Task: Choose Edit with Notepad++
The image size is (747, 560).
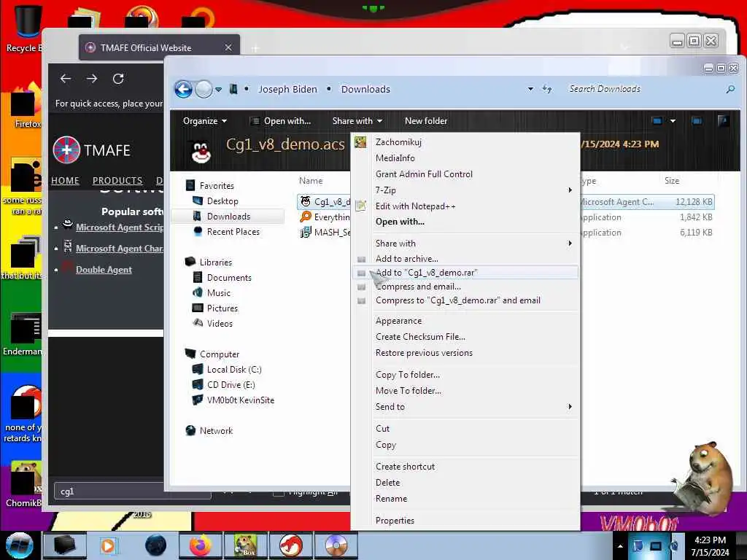Action: pos(465,206)
